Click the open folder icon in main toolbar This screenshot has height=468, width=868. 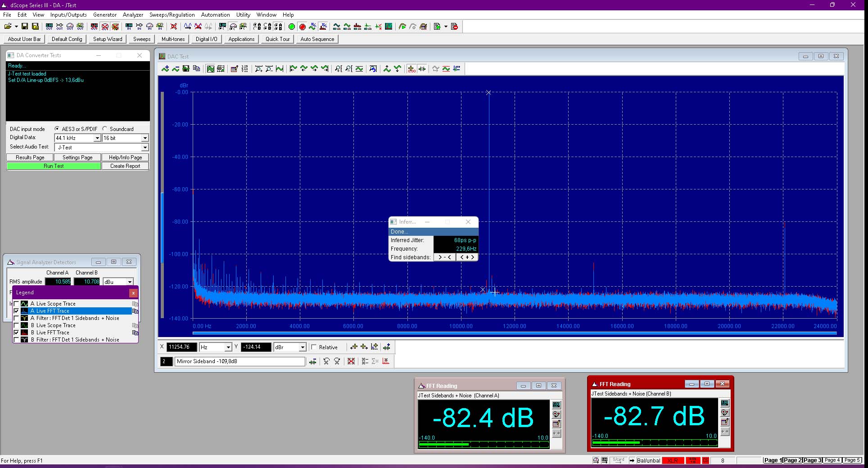click(8, 27)
